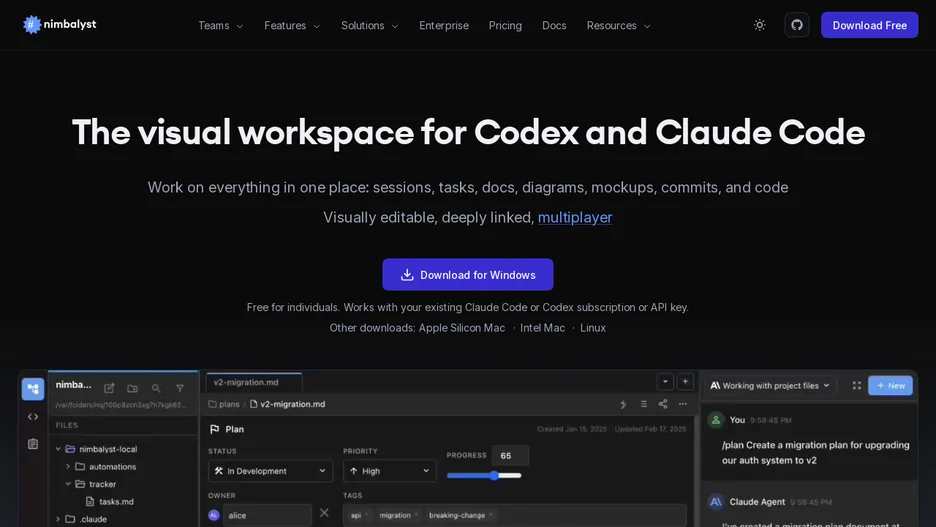Click the project path text
The width and height of the screenshot is (936, 527).
point(121,405)
